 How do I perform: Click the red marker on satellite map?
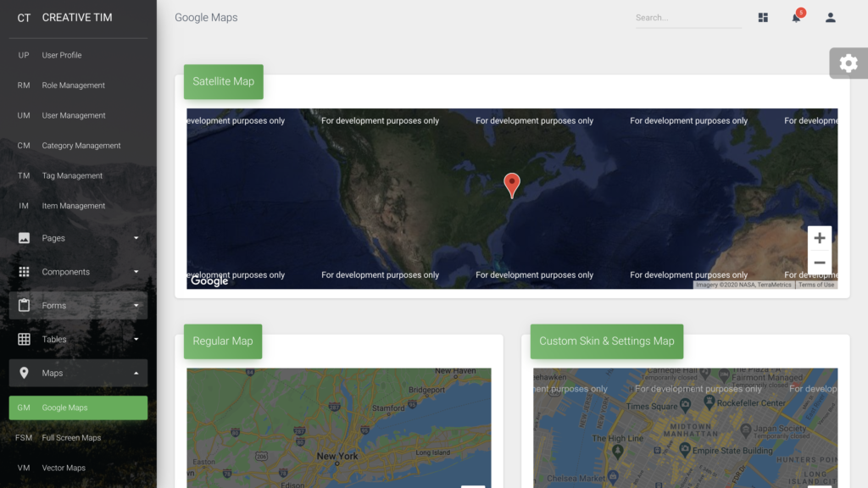[x=512, y=185]
